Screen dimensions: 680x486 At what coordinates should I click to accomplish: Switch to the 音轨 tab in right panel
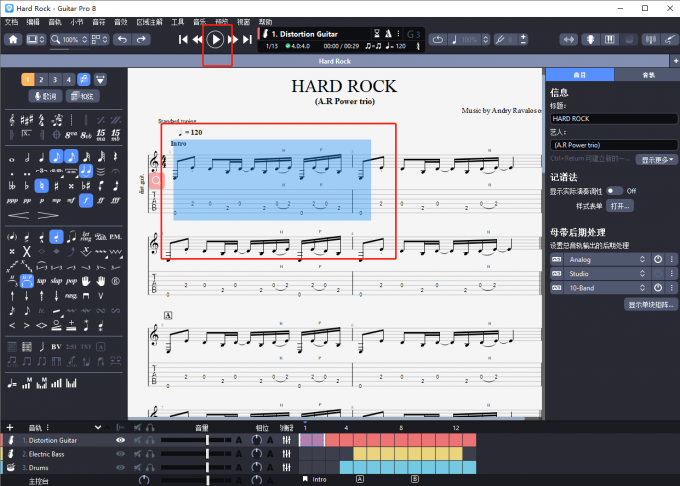646,75
